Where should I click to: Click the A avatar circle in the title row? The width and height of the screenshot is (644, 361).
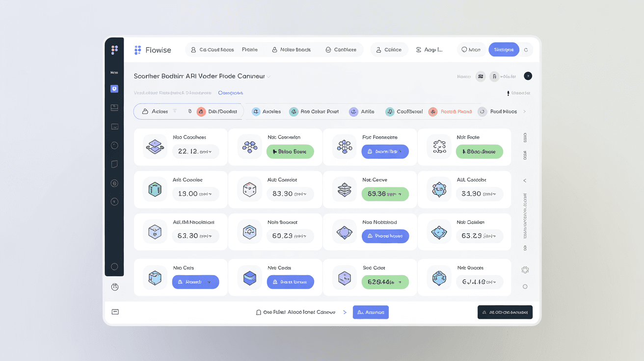click(x=494, y=76)
